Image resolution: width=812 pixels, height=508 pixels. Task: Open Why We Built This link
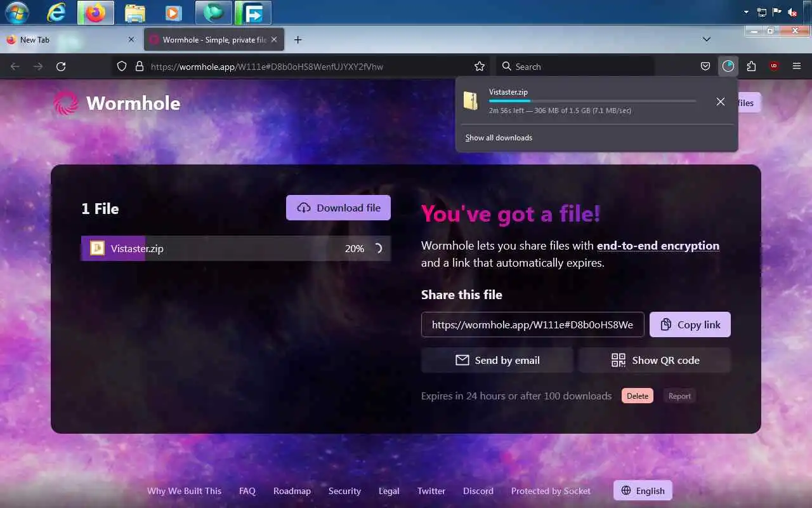coord(184,491)
